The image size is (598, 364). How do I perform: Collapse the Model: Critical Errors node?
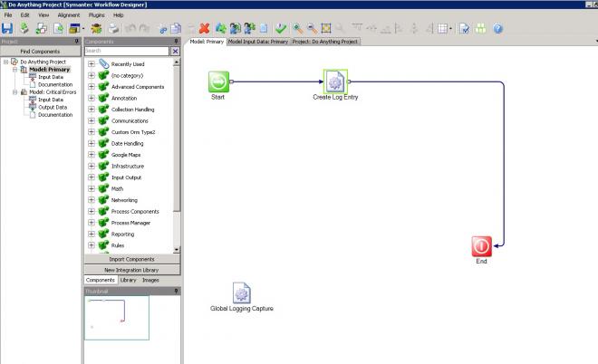click(x=14, y=91)
